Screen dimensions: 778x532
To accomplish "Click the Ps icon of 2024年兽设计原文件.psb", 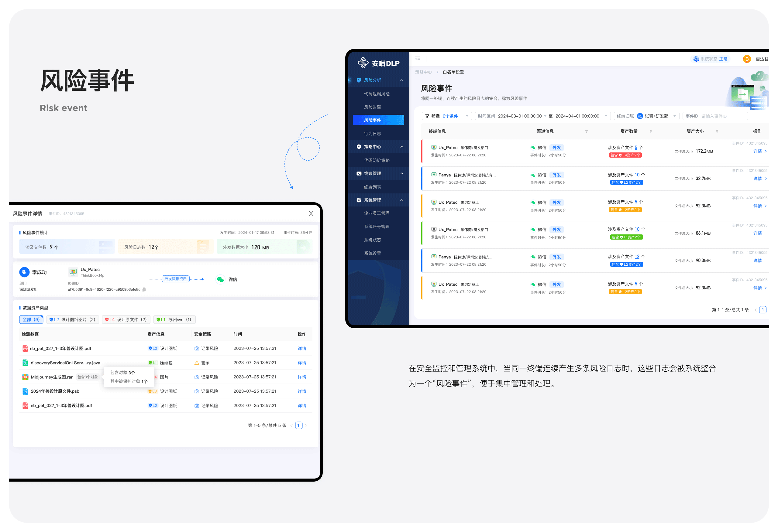I will pyautogui.click(x=25, y=391).
